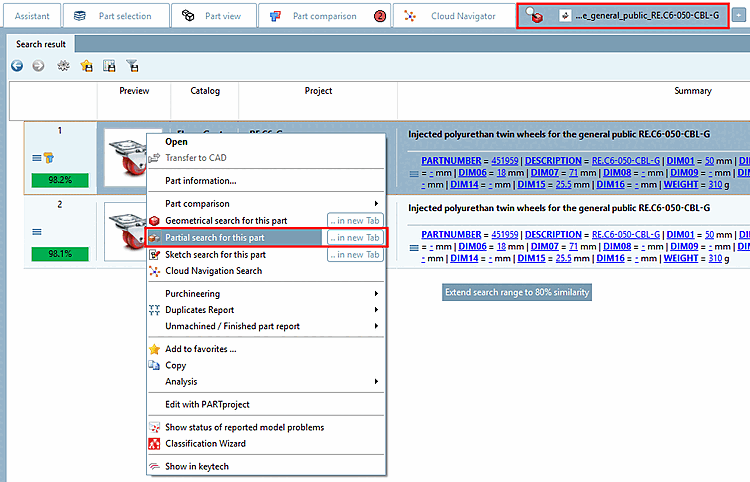Expand the Purchineering submenu arrow
The width and height of the screenshot is (750, 482).
coord(376,294)
